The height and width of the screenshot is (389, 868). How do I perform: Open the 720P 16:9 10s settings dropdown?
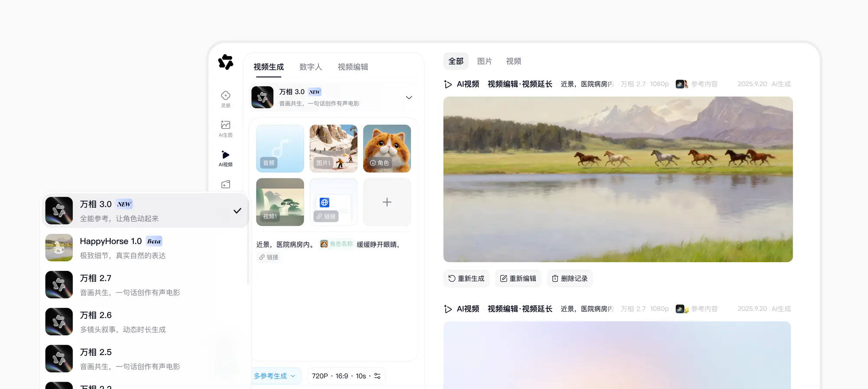tap(346, 376)
